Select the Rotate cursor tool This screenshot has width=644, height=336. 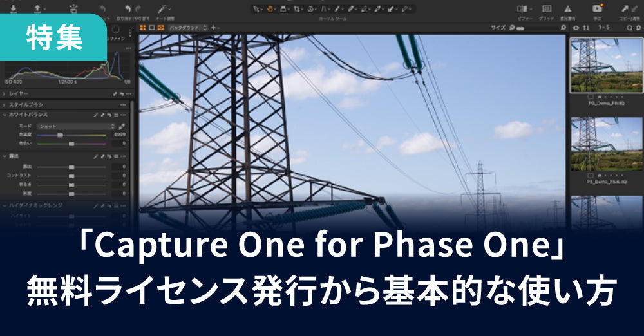(310, 9)
